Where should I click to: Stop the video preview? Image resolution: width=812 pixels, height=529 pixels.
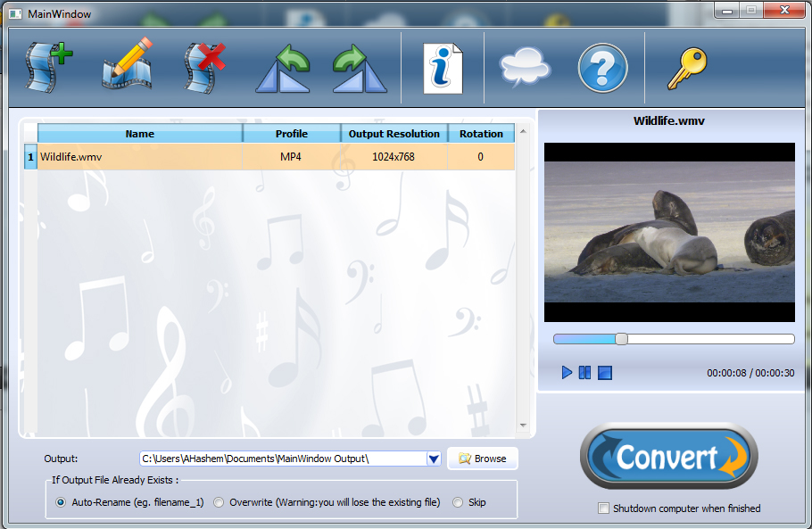click(605, 373)
